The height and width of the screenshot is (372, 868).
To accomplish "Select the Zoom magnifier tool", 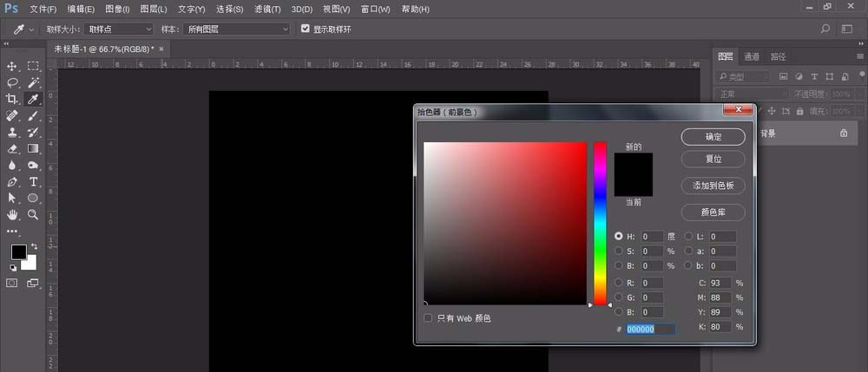I will click(x=33, y=214).
